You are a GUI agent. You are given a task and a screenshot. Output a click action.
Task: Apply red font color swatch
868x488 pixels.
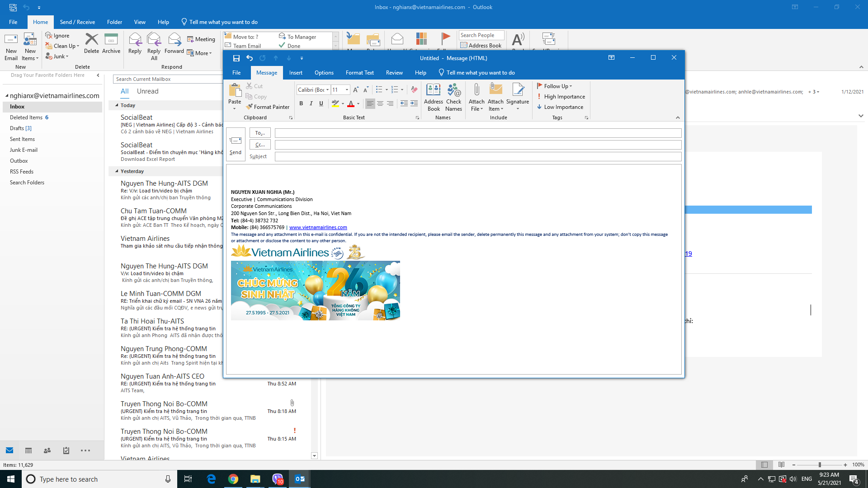pos(351,103)
